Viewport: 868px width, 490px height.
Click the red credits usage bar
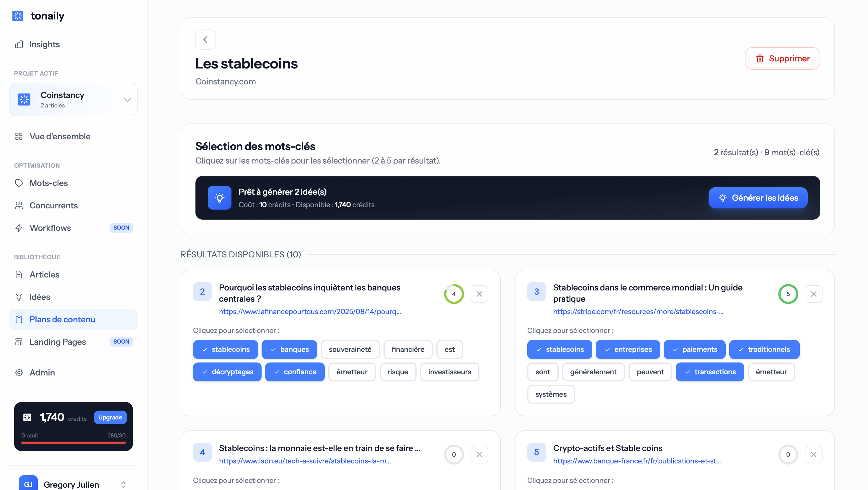point(73,443)
